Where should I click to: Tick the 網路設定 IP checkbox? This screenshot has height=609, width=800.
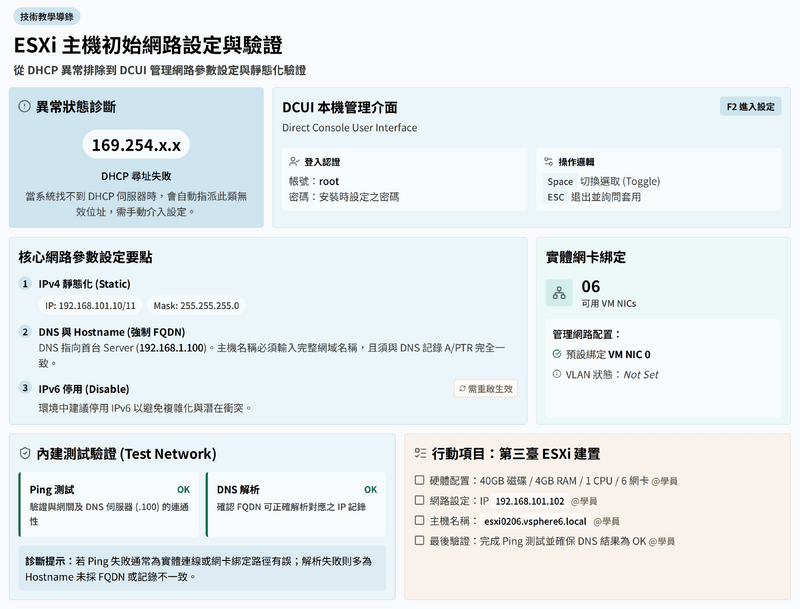(420, 501)
